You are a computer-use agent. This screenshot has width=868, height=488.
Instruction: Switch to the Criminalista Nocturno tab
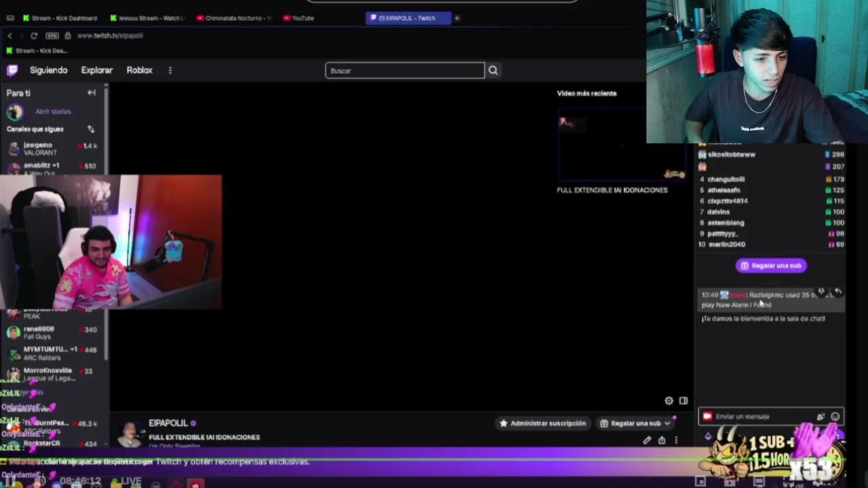tap(234, 18)
